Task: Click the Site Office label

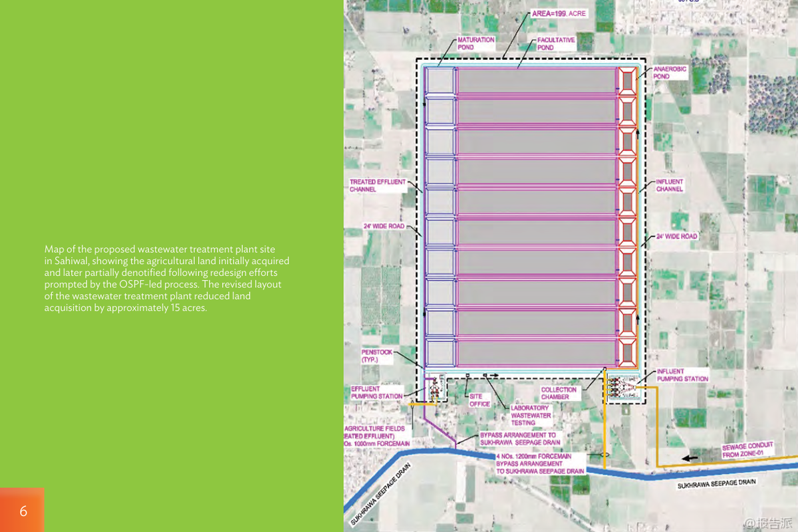Action: tap(479, 400)
